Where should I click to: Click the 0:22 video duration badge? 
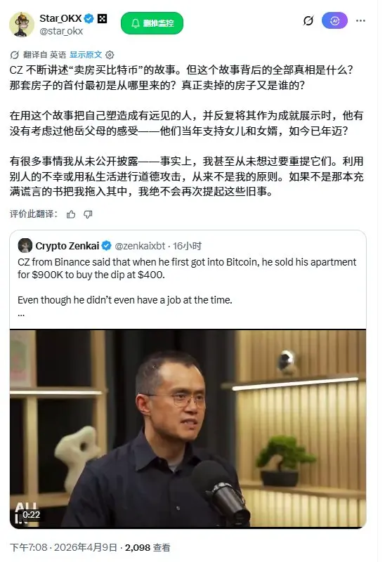(x=31, y=515)
